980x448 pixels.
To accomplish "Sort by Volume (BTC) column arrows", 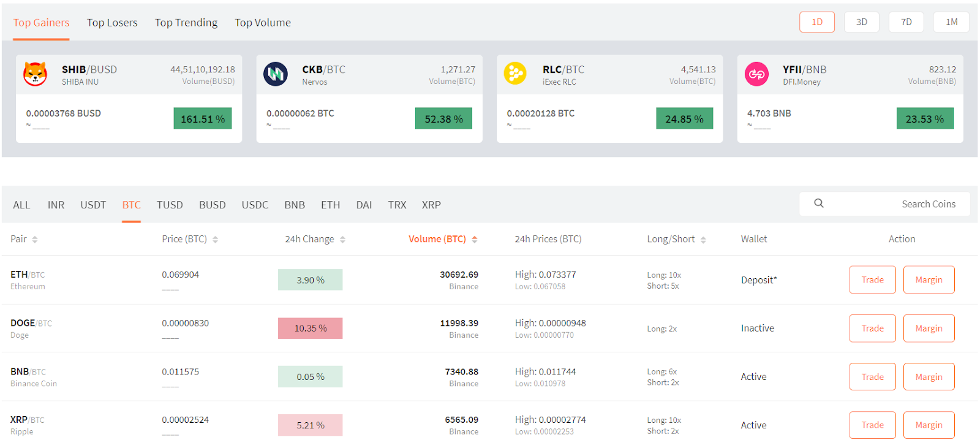I will (x=475, y=240).
